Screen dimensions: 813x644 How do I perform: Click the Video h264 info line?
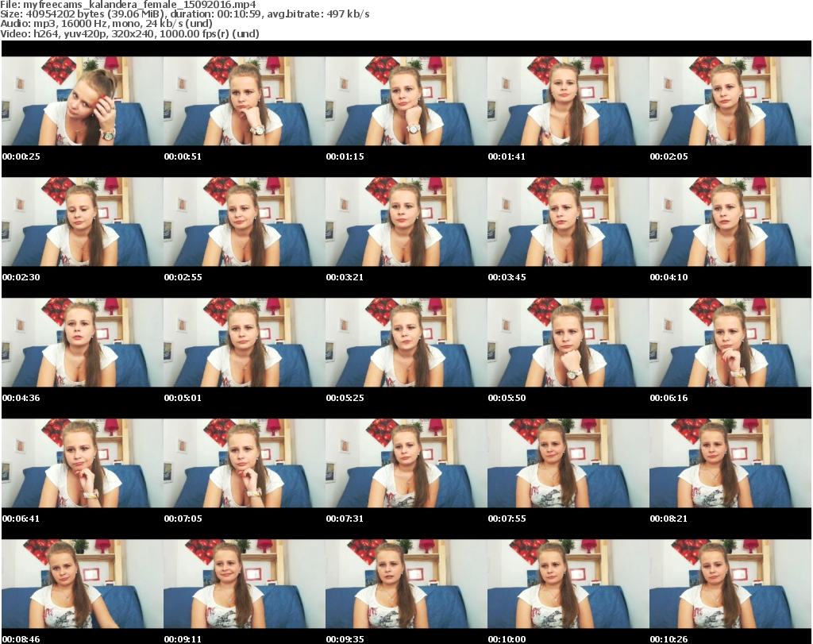(129, 33)
